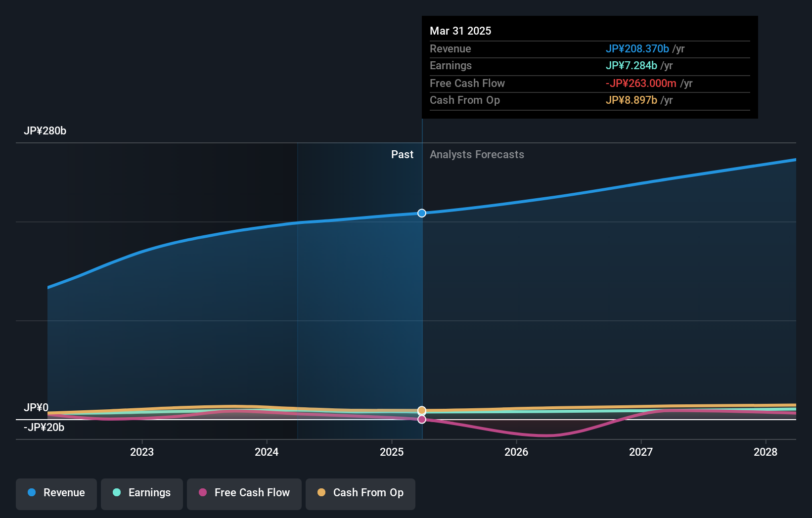Viewport: 812px width, 518px height.
Task: Click the -JP¥20b y-axis label
Action: (x=44, y=428)
